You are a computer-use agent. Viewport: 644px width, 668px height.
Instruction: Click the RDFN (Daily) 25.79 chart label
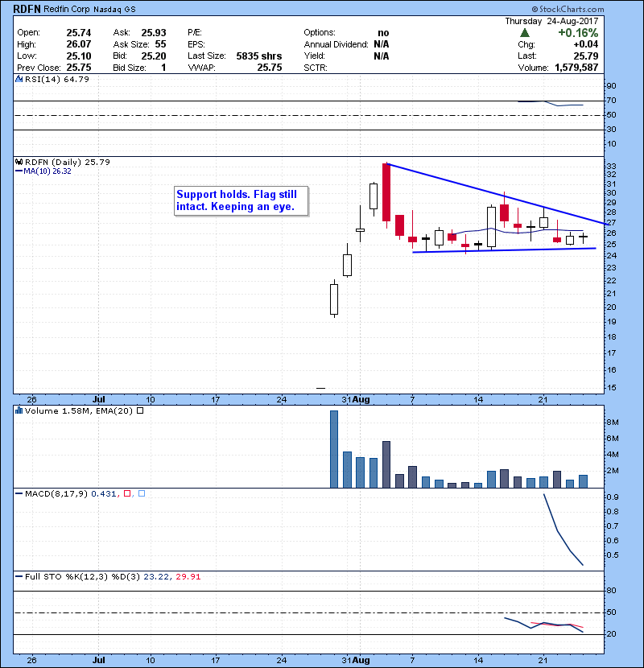click(68, 162)
